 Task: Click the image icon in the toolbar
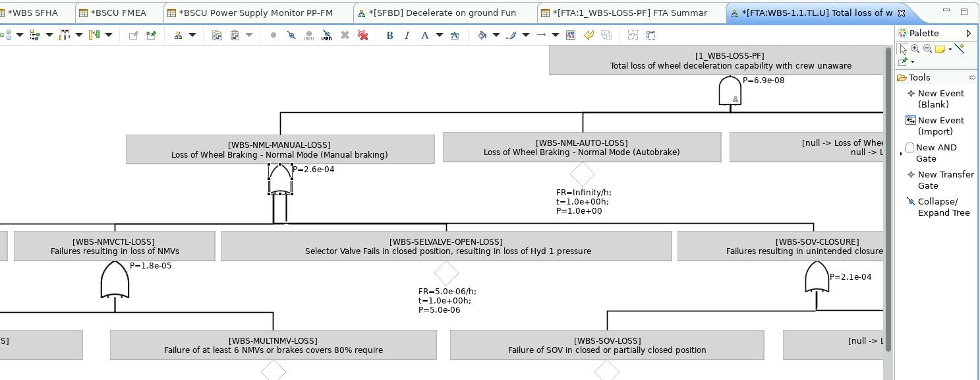571,35
